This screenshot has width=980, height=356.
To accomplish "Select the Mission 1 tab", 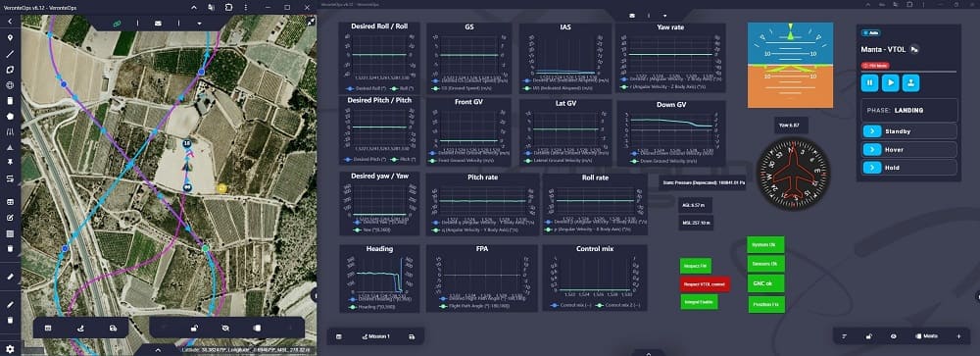I will pyautogui.click(x=375, y=336).
